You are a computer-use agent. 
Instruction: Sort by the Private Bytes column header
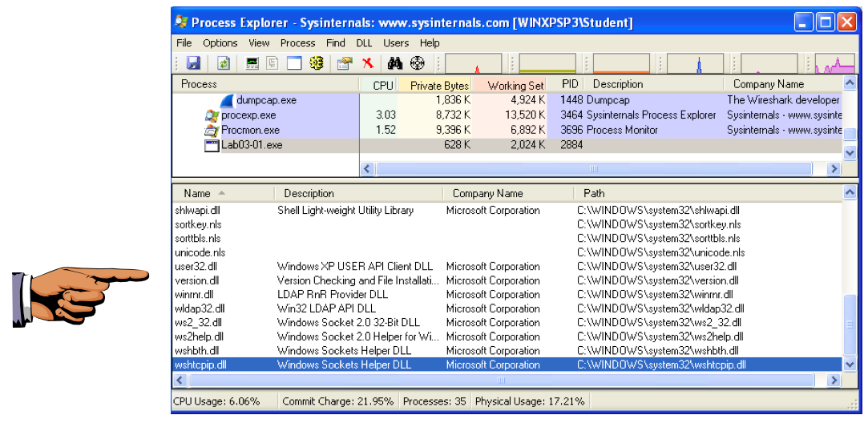click(435, 85)
